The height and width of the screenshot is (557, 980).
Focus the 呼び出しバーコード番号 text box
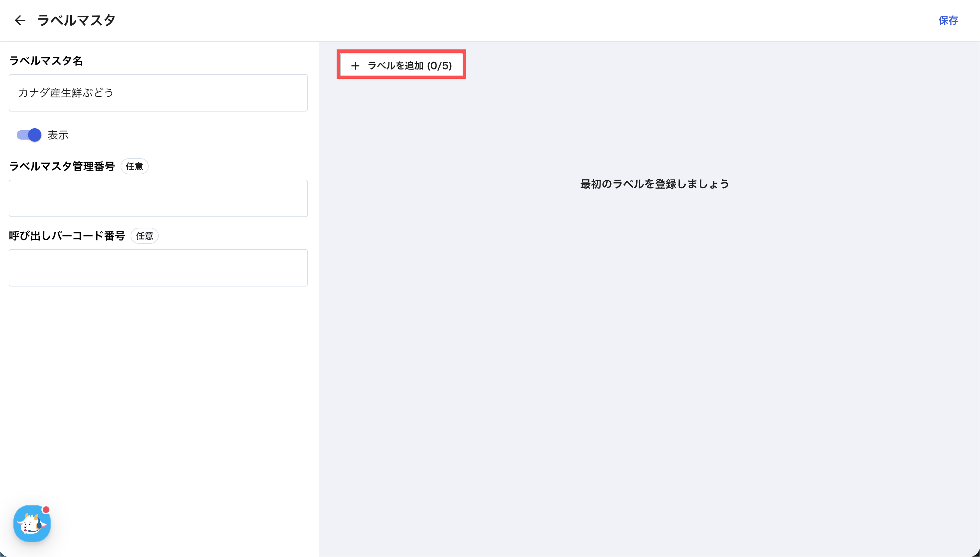158,268
